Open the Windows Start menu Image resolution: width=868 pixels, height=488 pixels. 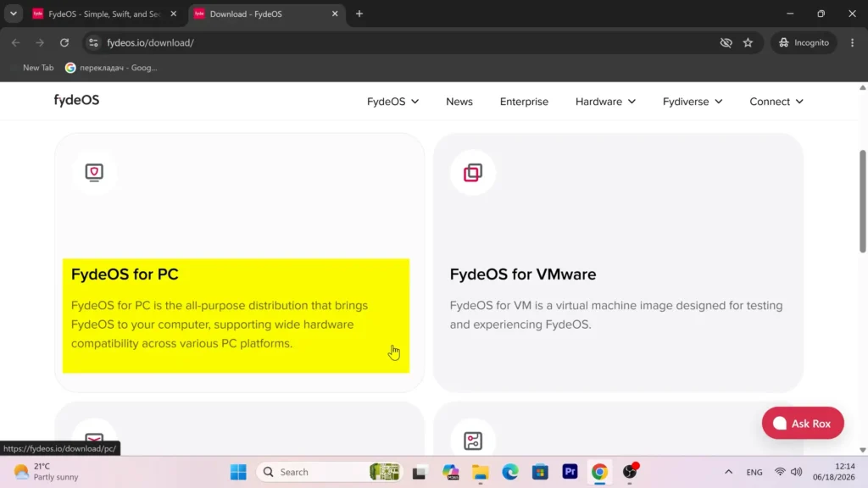tap(238, 472)
